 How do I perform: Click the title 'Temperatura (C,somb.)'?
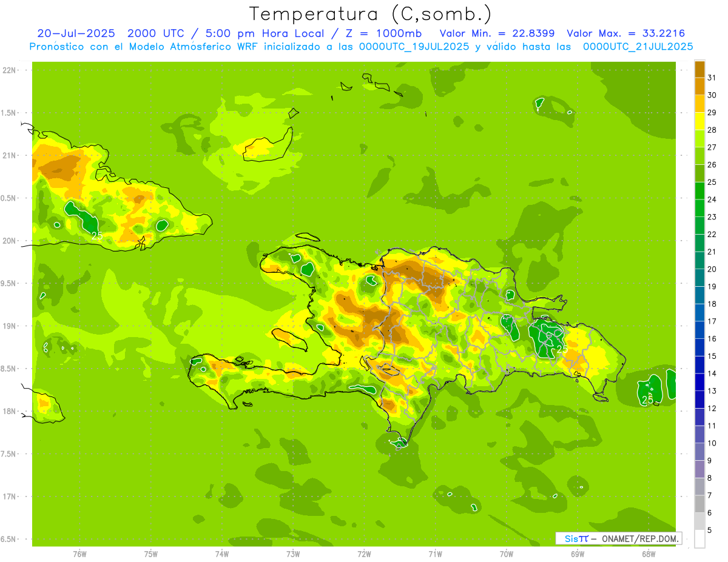(x=371, y=13)
